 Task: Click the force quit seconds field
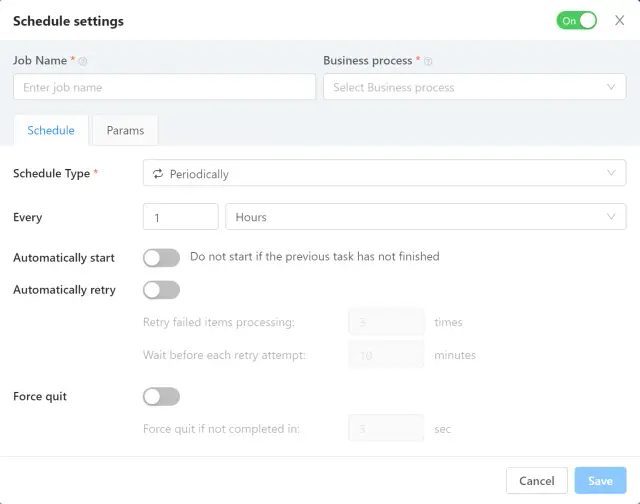point(386,429)
